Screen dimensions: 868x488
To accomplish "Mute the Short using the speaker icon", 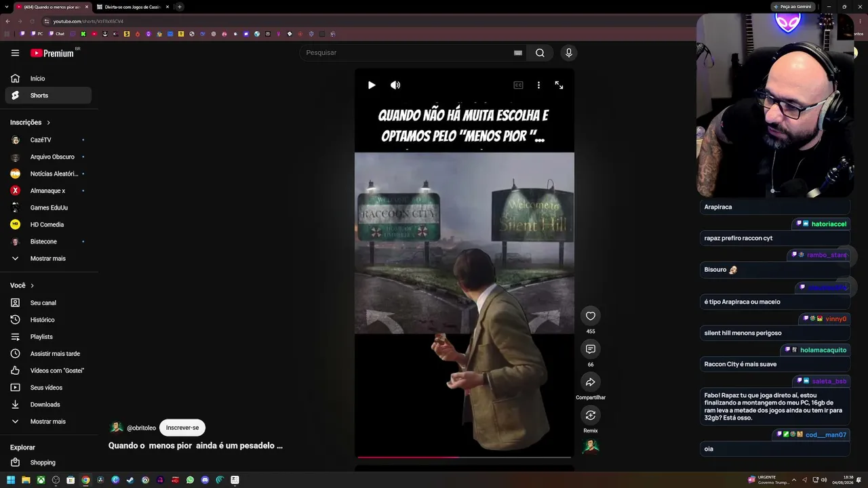I will coord(395,85).
